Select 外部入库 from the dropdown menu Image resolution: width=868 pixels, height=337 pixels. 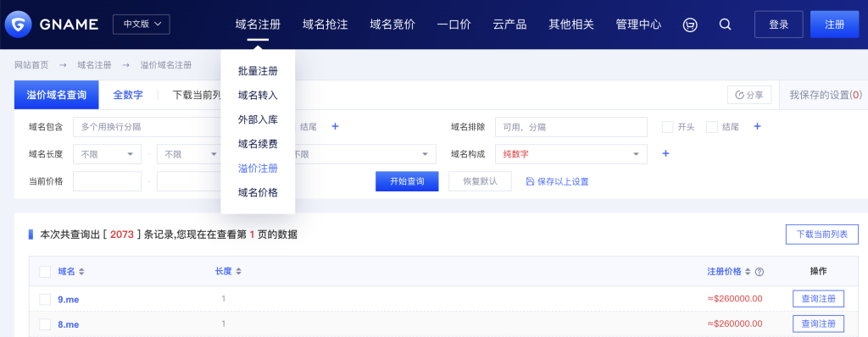tap(258, 119)
